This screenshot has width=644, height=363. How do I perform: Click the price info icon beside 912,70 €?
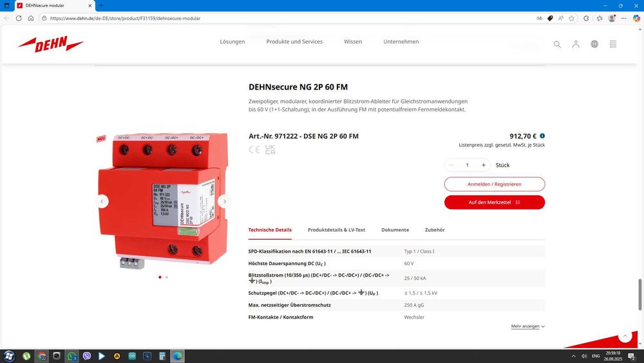click(x=542, y=136)
